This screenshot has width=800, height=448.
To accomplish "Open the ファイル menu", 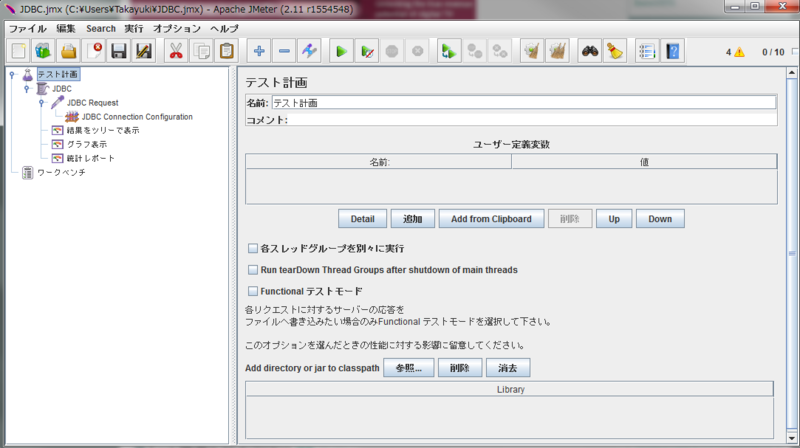I will coord(28,29).
